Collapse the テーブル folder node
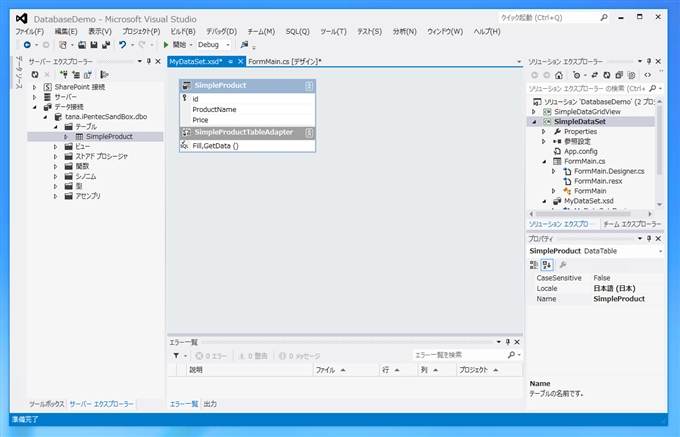The height and width of the screenshot is (437, 680). pyautogui.click(x=56, y=127)
